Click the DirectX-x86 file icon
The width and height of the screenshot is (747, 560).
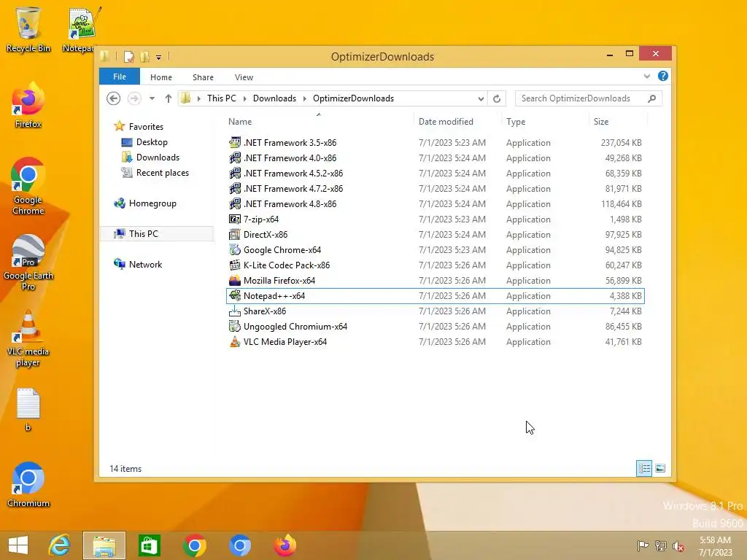point(234,234)
